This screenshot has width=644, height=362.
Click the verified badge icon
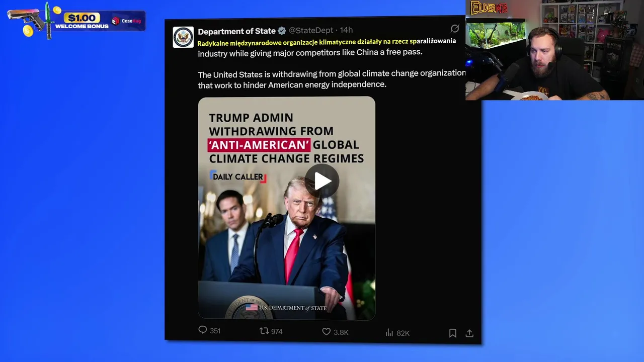[x=282, y=31]
